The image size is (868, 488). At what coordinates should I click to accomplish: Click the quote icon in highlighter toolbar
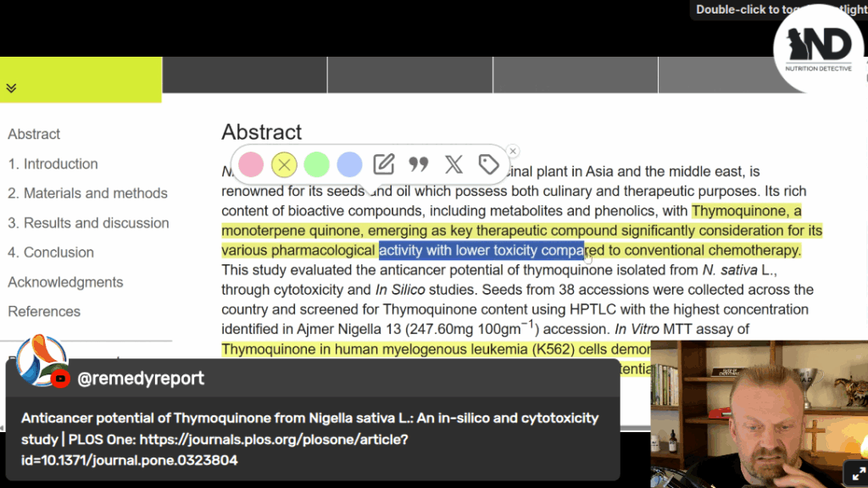[419, 164]
